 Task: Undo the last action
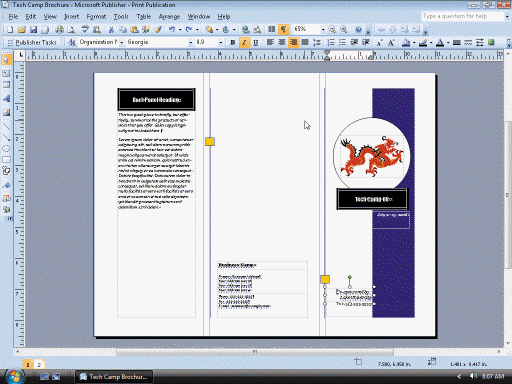(x=172, y=30)
